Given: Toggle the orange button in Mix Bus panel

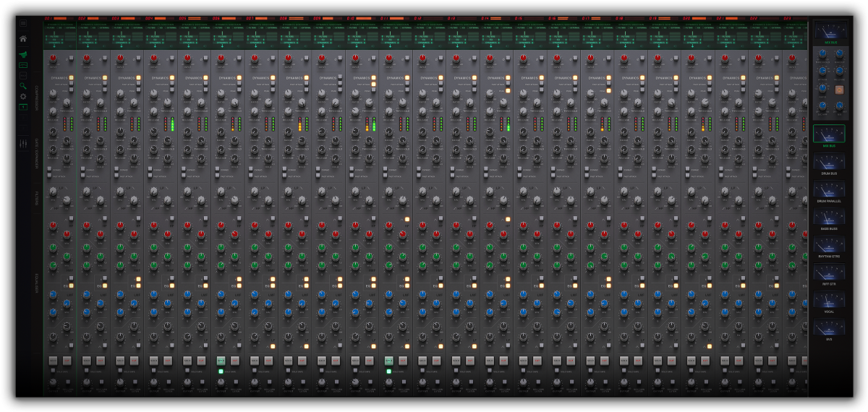Looking at the screenshot, I should click(840, 90).
